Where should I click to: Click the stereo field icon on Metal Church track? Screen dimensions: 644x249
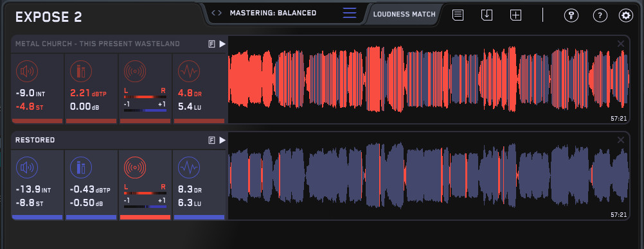click(135, 71)
